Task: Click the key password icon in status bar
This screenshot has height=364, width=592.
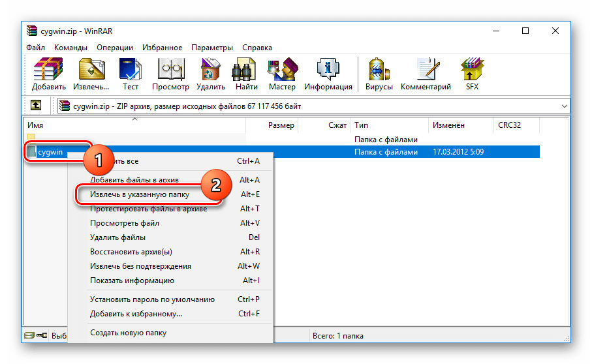Action: (42, 335)
